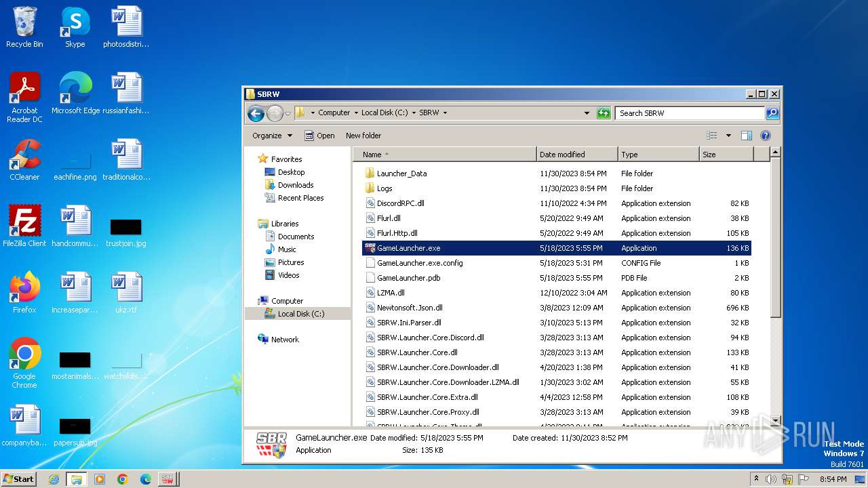Open FileZilla Client desktop shortcut

(x=24, y=226)
